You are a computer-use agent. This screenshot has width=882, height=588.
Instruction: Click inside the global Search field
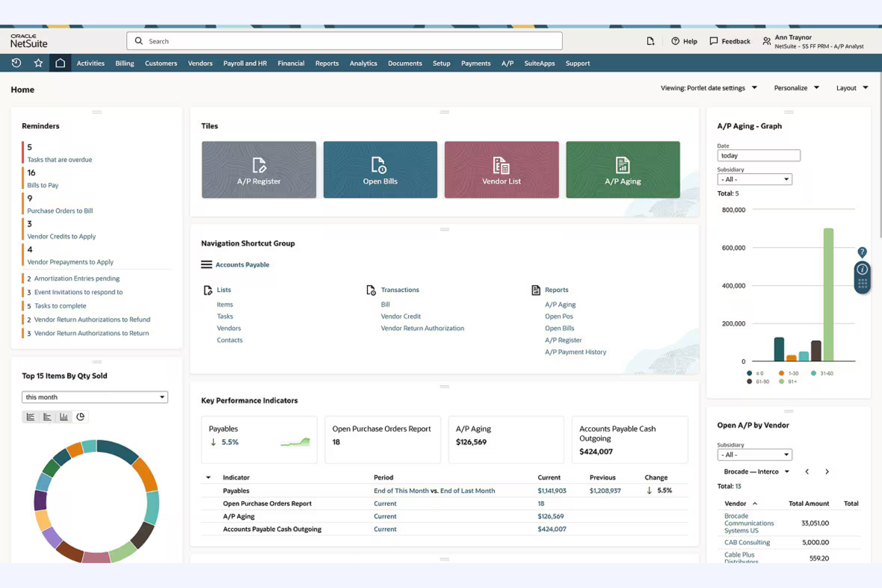(x=344, y=41)
